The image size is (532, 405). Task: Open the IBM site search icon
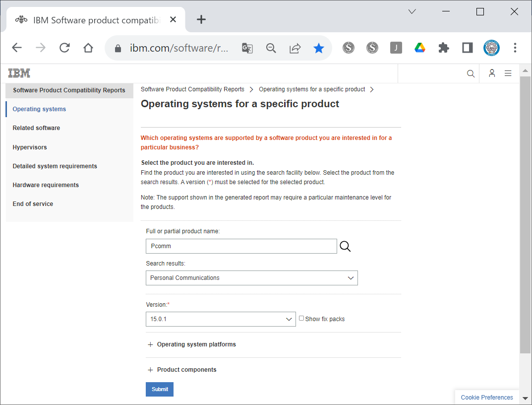pos(471,73)
